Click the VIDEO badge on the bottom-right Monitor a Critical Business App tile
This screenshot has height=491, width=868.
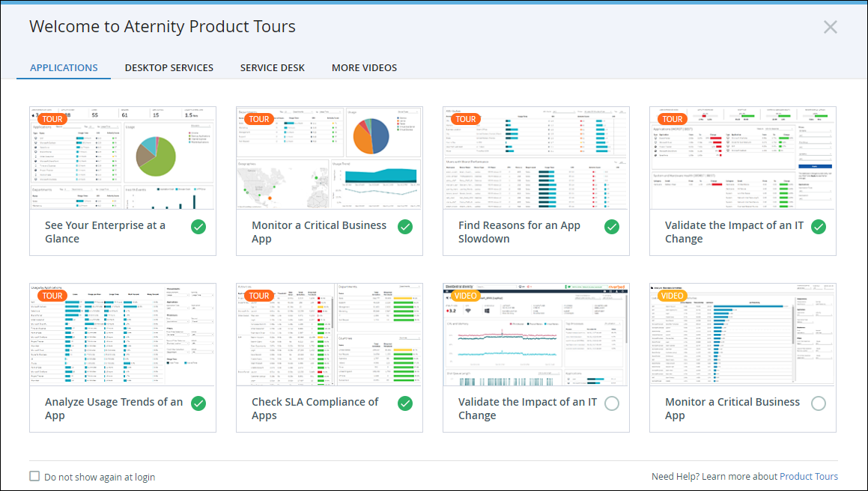[x=673, y=295]
